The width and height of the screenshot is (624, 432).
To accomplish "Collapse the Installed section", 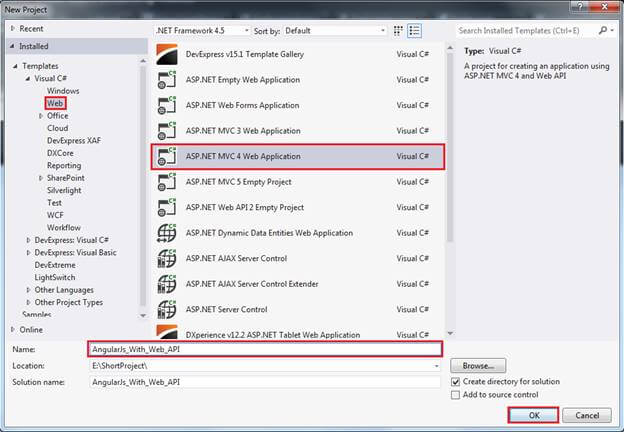I will coord(12,46).
